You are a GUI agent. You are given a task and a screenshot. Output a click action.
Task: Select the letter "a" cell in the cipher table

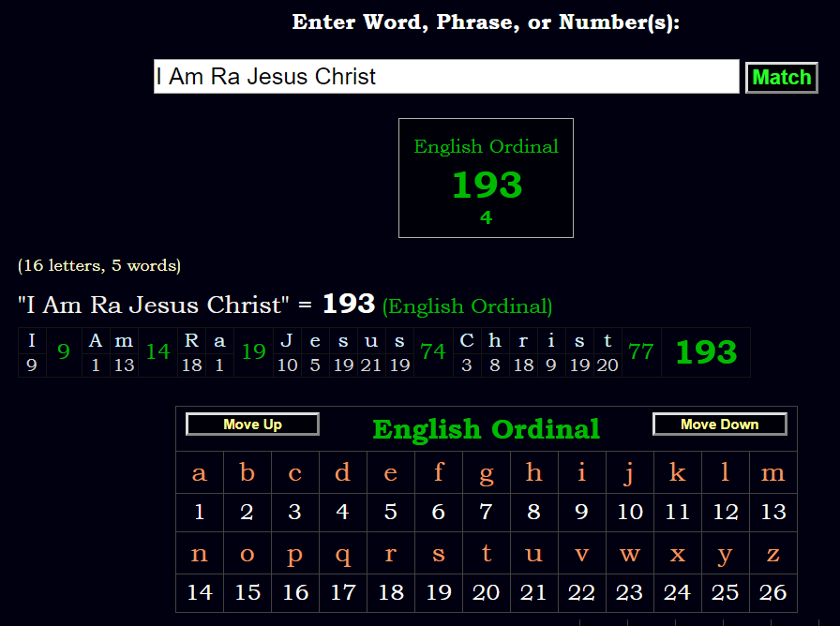200,472
